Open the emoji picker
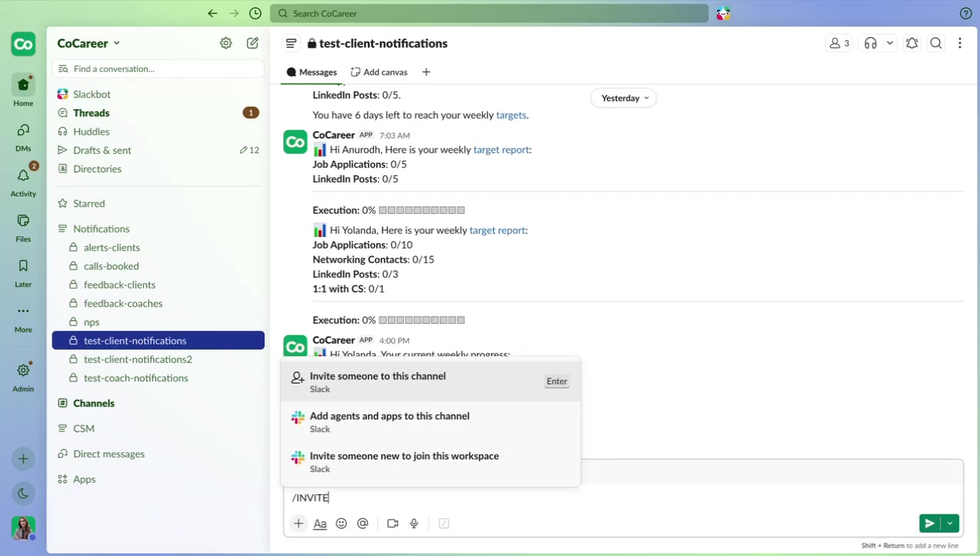The width and height of the screenshot is (980, 556). click(342, 524)
